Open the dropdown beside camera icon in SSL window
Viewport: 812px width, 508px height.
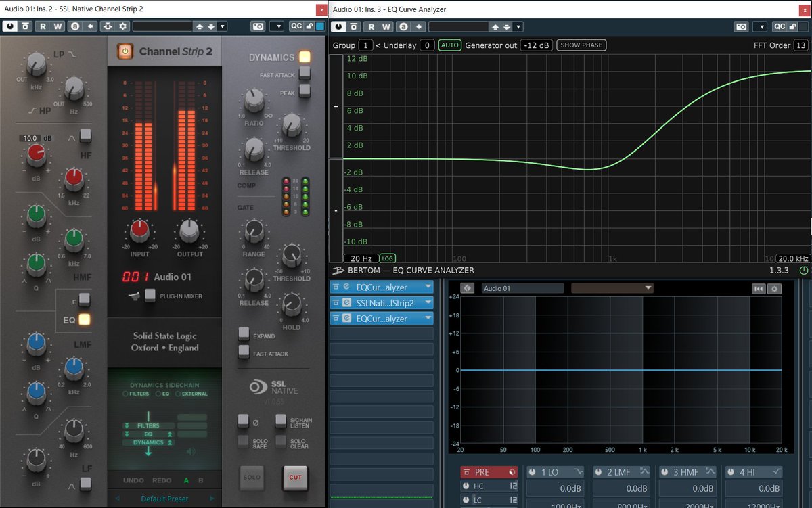[277, 26]
